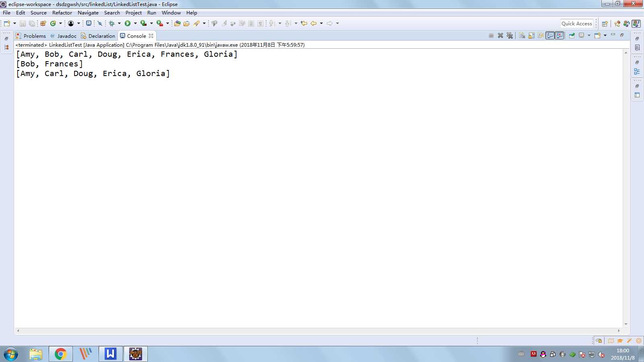Screen dimensions: 644x362
Task: Open the Navigate menu
Action: (88, 12)
